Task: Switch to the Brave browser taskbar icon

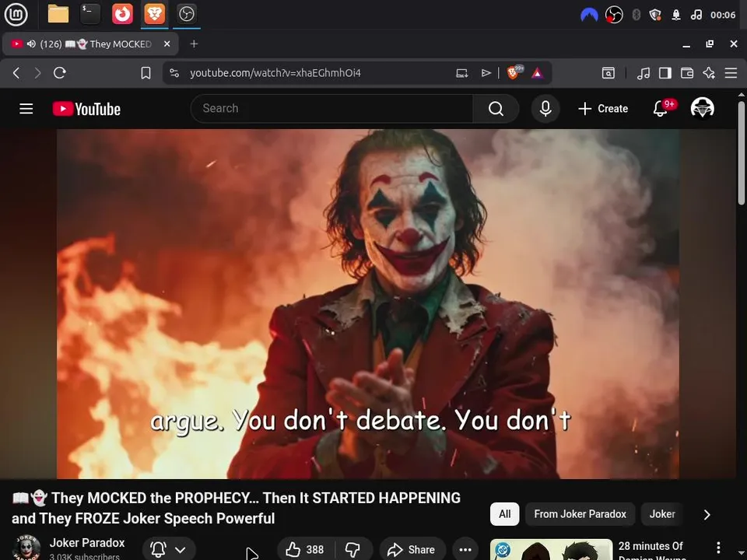Action: (x=154, y=14)
